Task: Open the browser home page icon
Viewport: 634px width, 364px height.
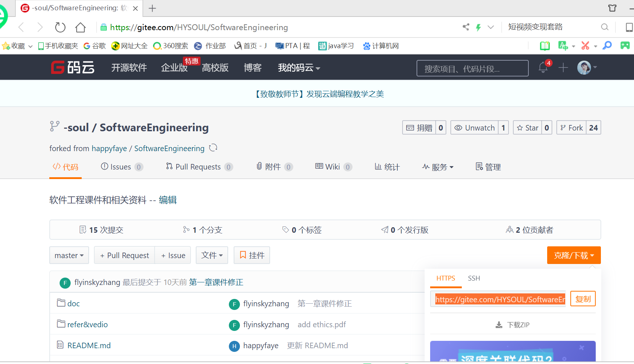Action: coord(81,27)
